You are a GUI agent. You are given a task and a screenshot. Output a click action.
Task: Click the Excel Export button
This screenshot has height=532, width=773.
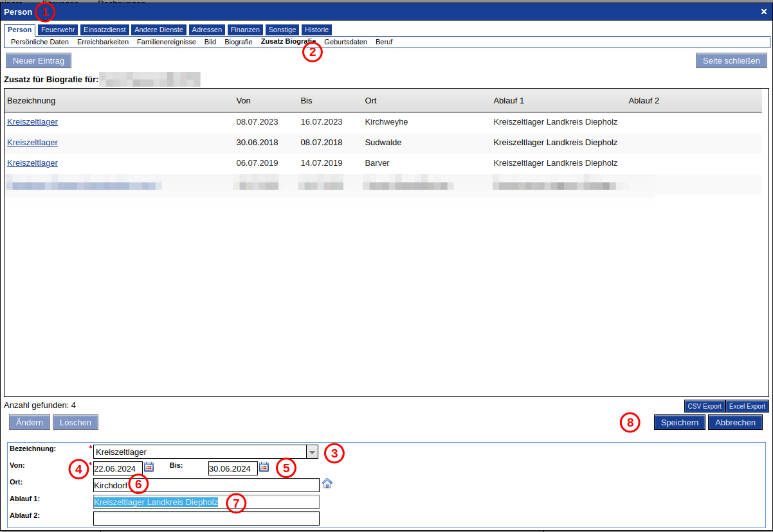tap(747, 406)
